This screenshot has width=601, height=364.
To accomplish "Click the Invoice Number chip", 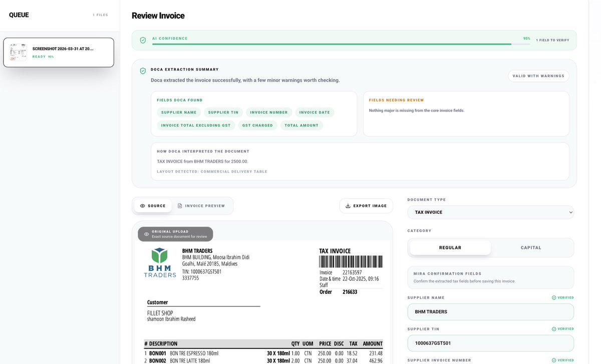I will point(269,112).
